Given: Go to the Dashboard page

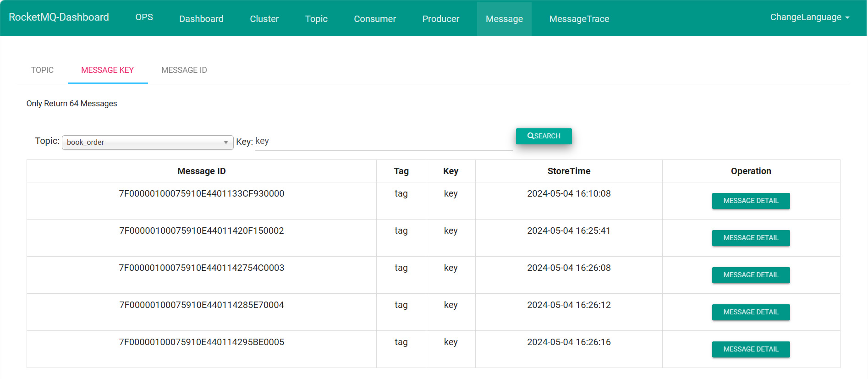Looking at the screenshot, I should tap(201, 19).
